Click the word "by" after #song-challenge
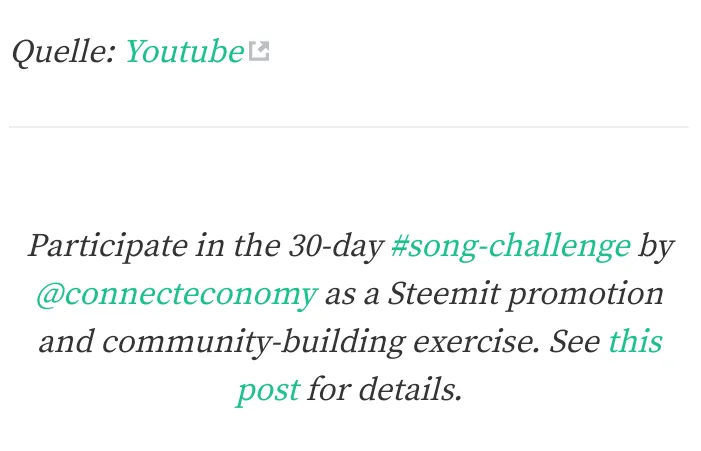Viewport: 701px width, 451px height. point(656,246)
